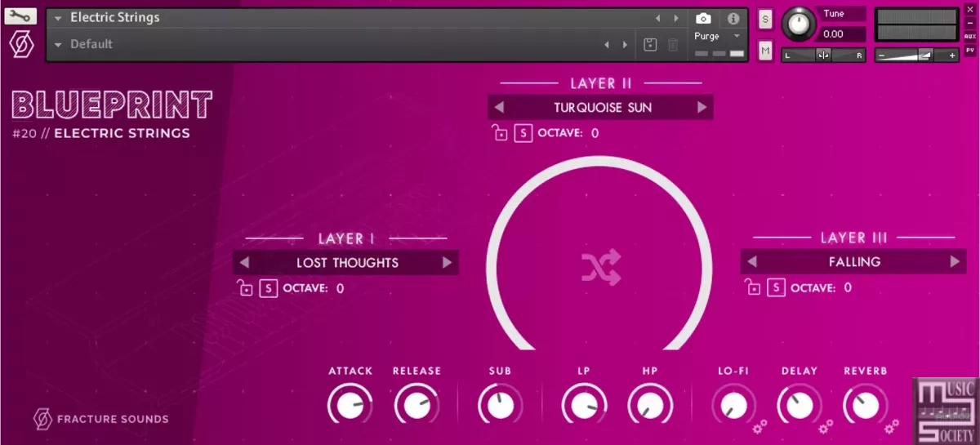The width and height of the screenshot is (980, 445).
Task: Toggle the AUX sends panel
Action: [969, 37]
